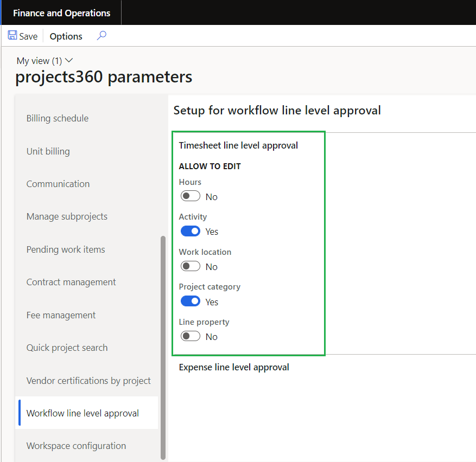The image size is (476, 462).
Task: Open Vendor certifications by project tab
Action: pyautogui.click(x=88, y=381)
